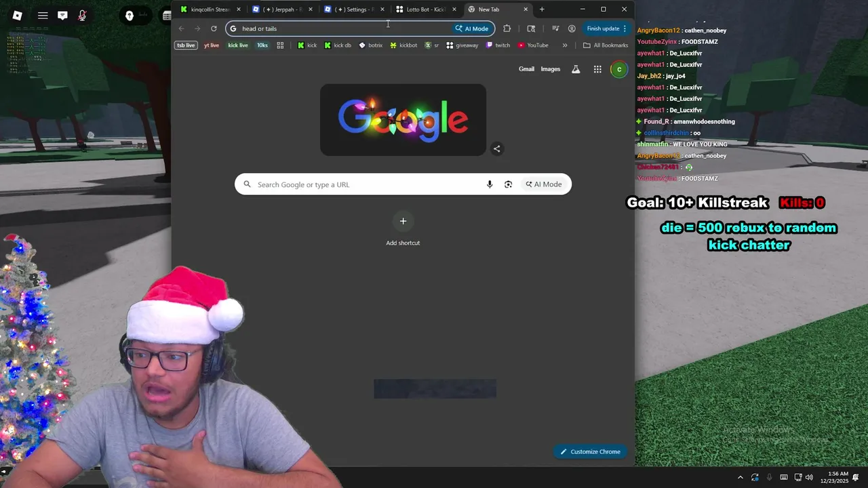The height and width of the screenshot is (488, 868).
Task: Open the tab search icon in toolbar
Action: pyautogui.click(x=531, y=28)
